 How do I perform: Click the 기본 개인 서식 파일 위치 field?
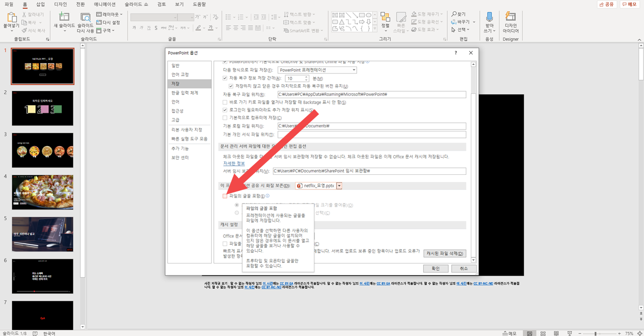(372, 135)
